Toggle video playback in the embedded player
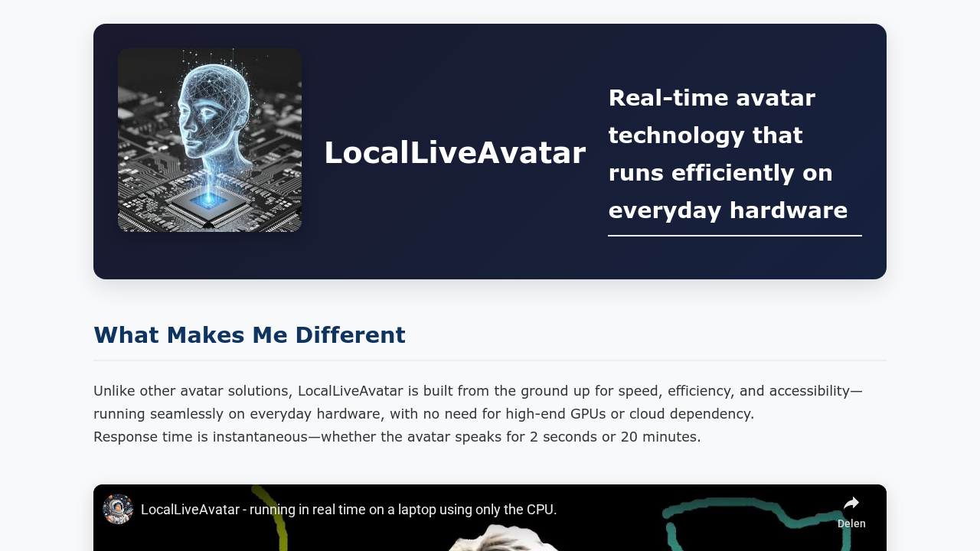Screen dimensions: 980x551 coord(490,536)
